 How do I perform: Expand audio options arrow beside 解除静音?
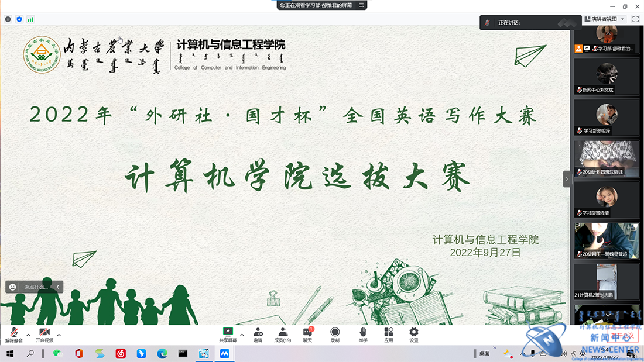point(28,335)
